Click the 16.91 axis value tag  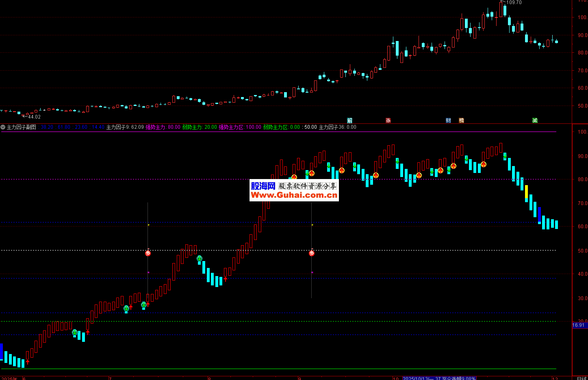click(x=578, y=325)
